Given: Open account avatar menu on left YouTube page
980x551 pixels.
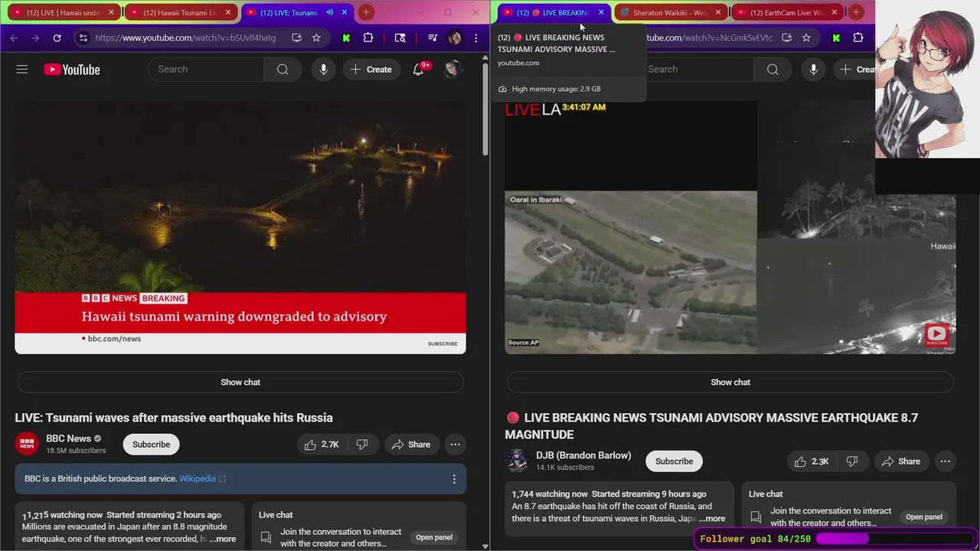Looking at the screenshot, I should 452,70.
